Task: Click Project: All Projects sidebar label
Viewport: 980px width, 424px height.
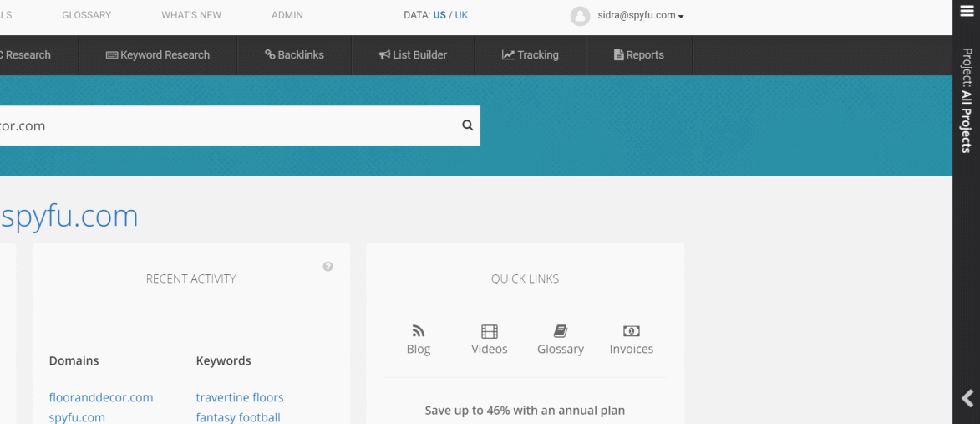Action: point(967,100)
